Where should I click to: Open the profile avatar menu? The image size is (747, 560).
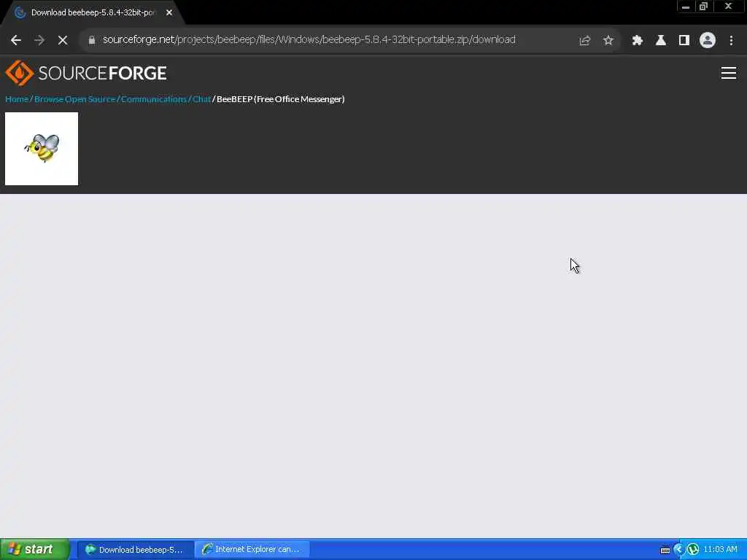tap(708, 40)
